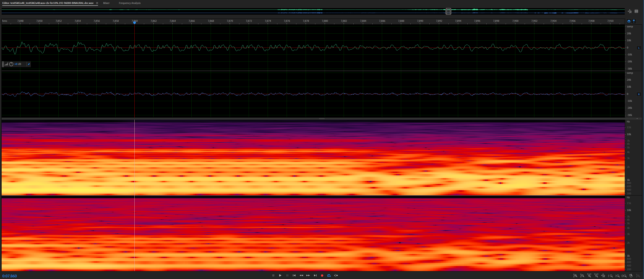Image resolution: width=644 pixels, height=279 pixels.
Task: Click Zoom Out Amplitude magnifier icon
Action: point(582,276)
